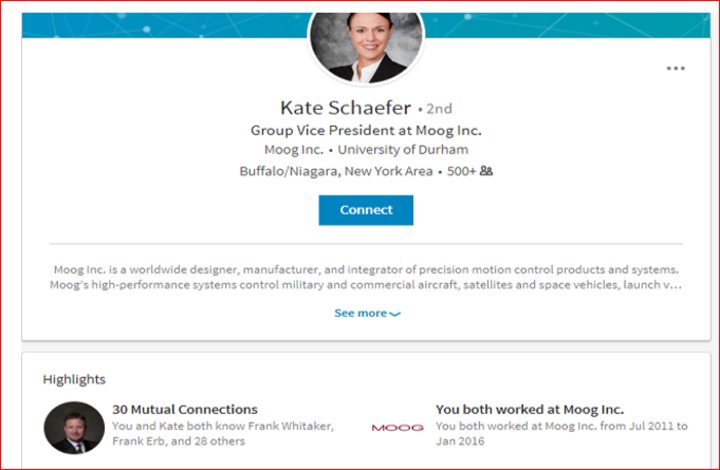This screenshot has height=470, width=720.
Task: Click the Moog Inc. summary paragraph
Action: coord(366,277)
